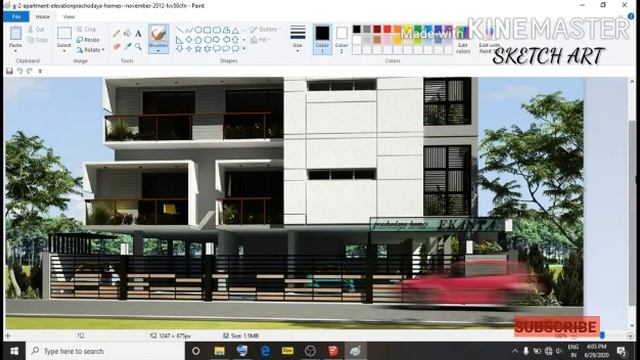The width and height of the screenshot is (640, 360).
Task: Select the Magnifier tool
Action: point(138,47)
